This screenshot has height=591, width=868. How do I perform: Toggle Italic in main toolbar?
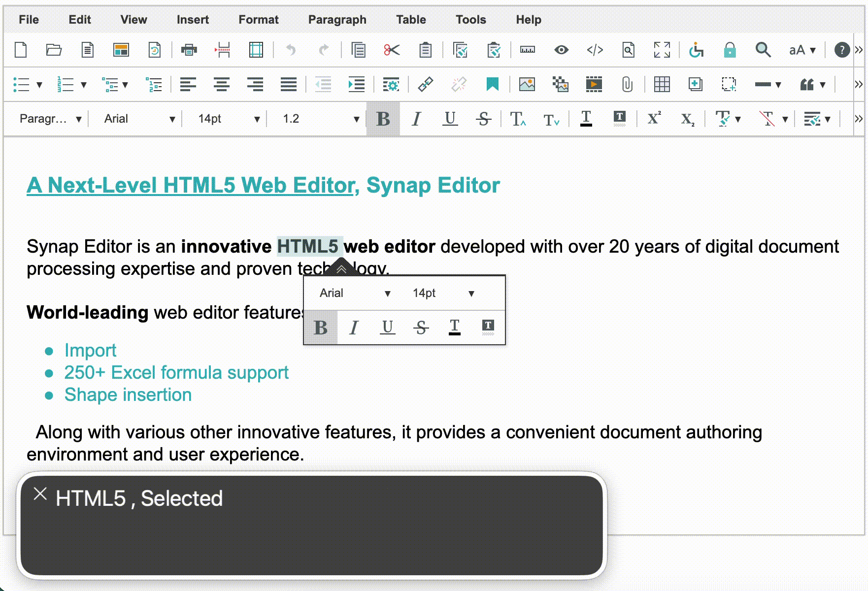pos(416,119)
